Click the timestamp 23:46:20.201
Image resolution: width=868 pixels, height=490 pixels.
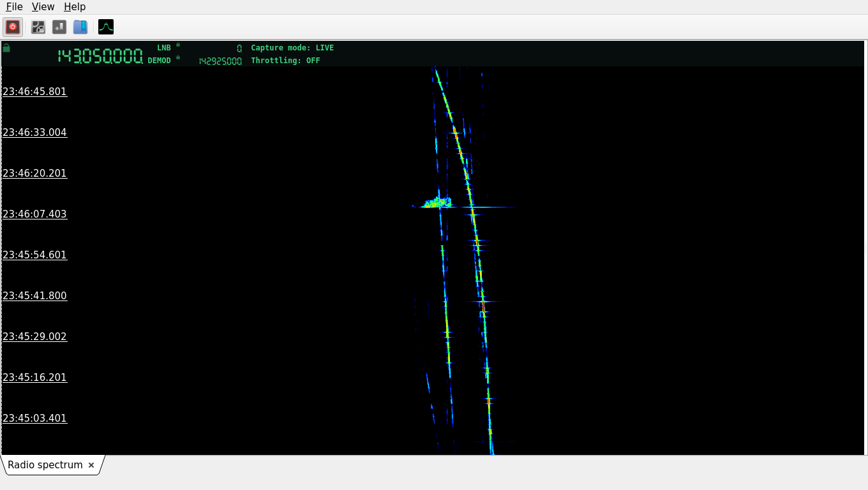(34, 173)
